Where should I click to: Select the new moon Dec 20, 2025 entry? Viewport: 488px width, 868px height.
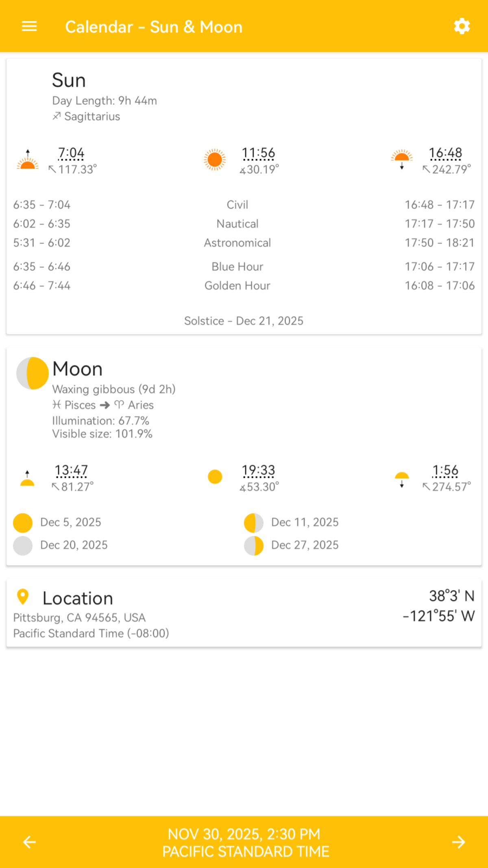coord(61,545)
